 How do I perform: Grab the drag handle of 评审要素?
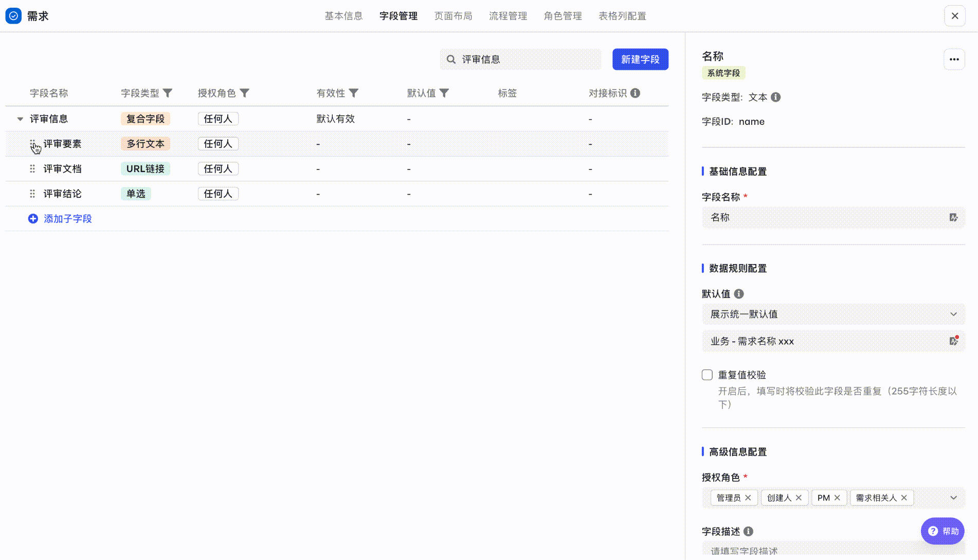click(32, 144)
